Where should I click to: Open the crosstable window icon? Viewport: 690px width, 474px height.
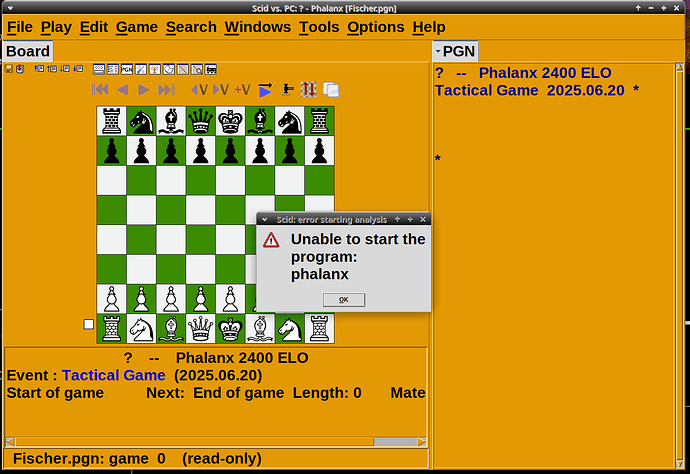pos(169,69)
